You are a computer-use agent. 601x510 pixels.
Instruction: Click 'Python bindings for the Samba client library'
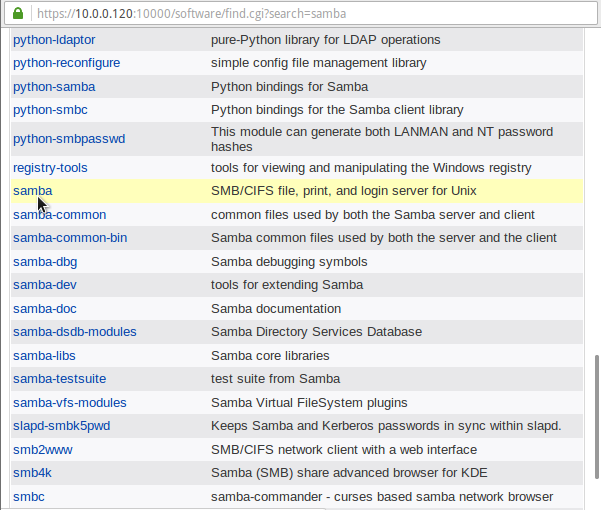(x=337, y=110)
